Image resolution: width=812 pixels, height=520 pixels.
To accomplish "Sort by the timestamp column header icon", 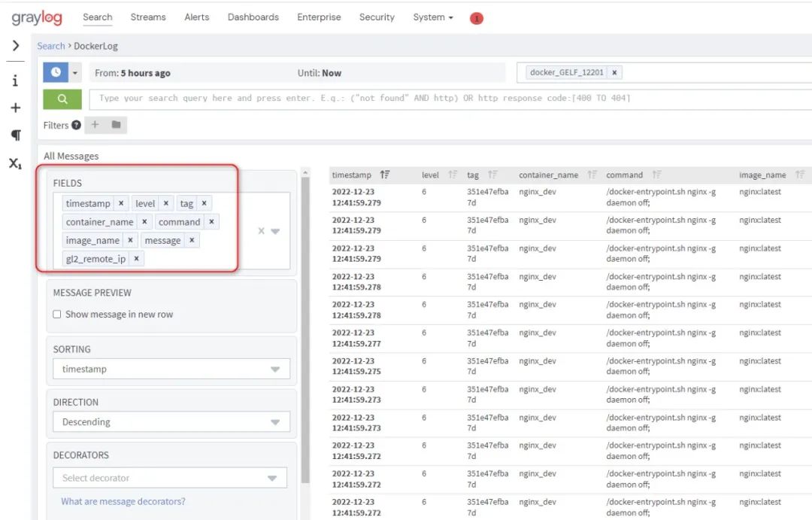I will pyautogui.click(x=385, y=175).
